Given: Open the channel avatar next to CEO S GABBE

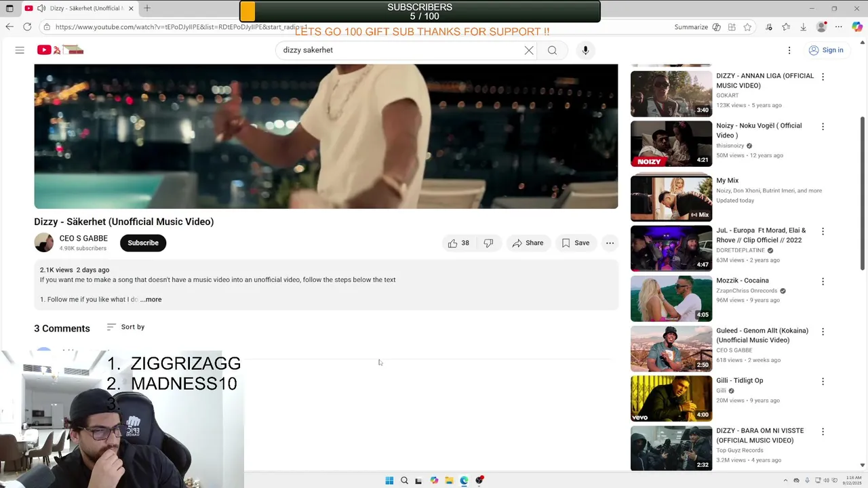Looking at the screenshot, I should [44, 243].
